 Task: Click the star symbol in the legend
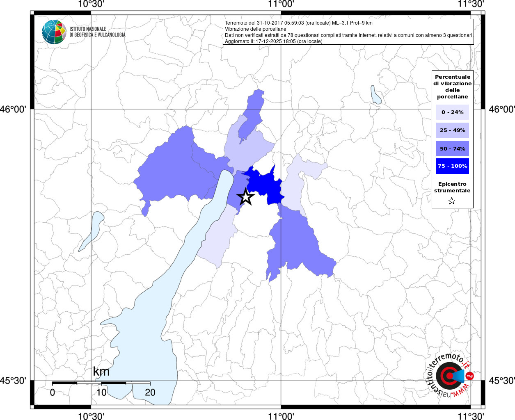(x=452, y=201)
